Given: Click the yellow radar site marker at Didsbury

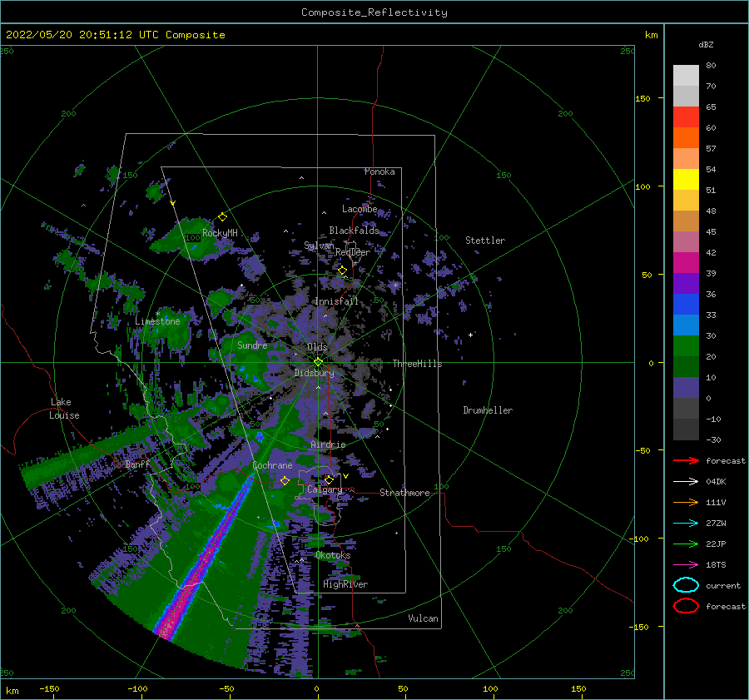Looking at the screenshot, I should (x=318, y=362).
